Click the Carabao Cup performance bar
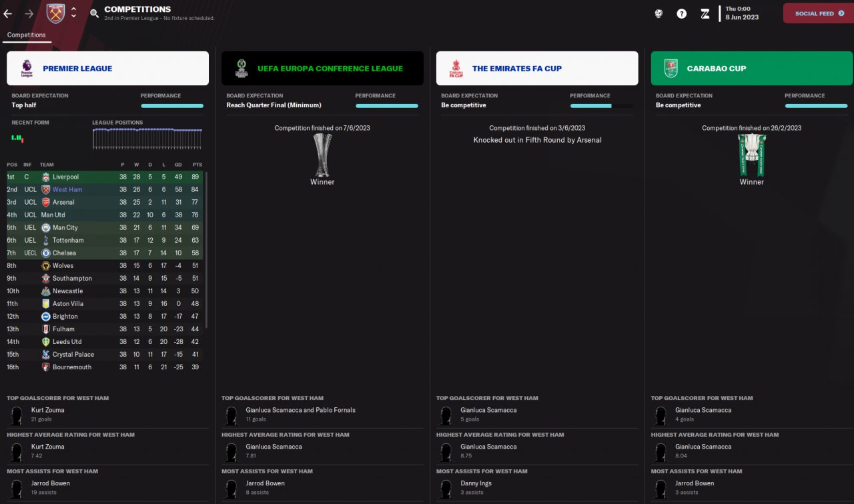 817,105
